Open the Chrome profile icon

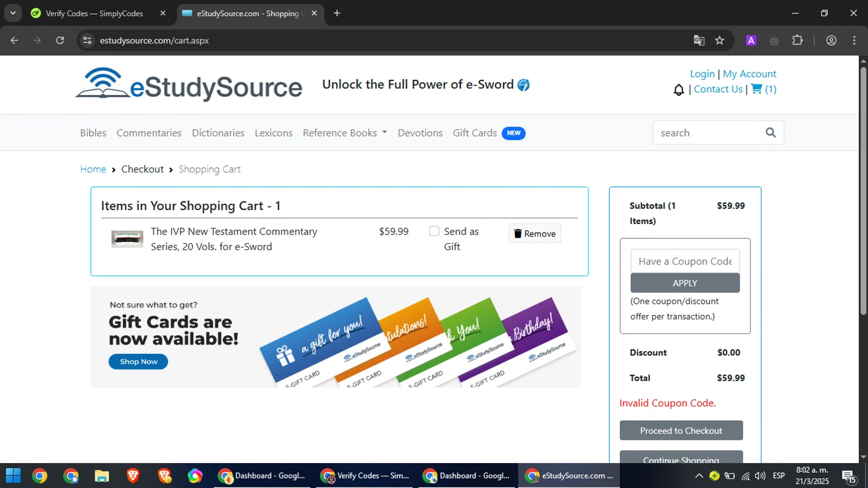(x=832, y=41)
